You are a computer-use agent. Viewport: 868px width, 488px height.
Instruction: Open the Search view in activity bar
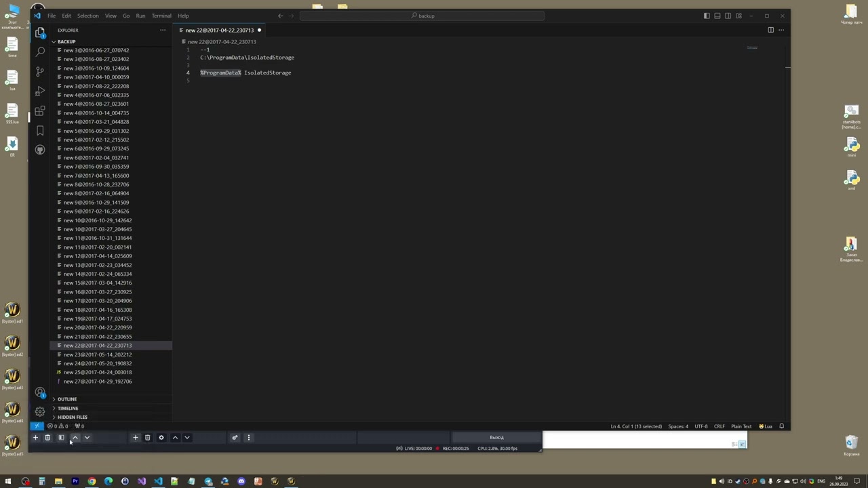pyautogui.click(x=40, y=52)
